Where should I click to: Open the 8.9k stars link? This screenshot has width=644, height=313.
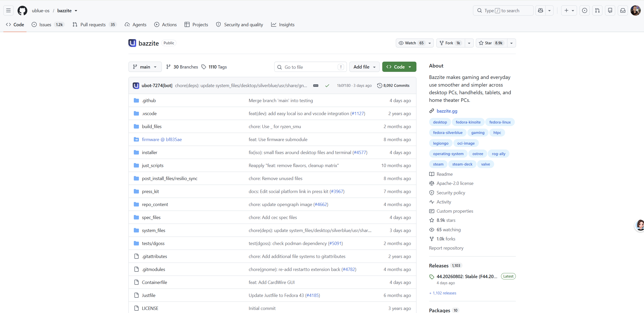tap(446, 220)
